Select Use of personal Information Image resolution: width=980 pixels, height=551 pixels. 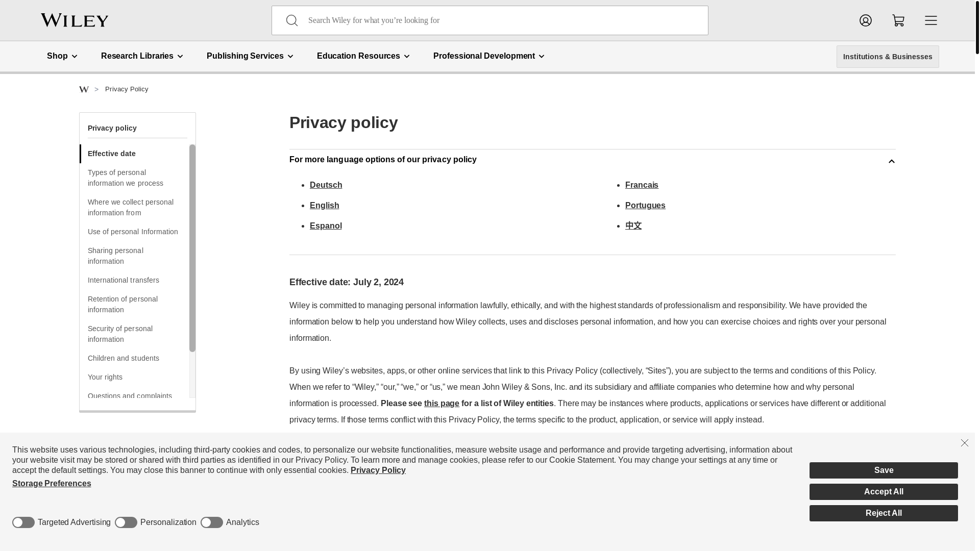(x=133, y=232)
